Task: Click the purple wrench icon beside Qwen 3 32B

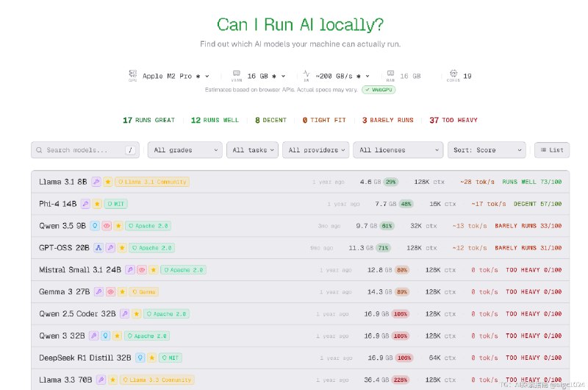Action: pyautogui.click(x=94, y=336)
